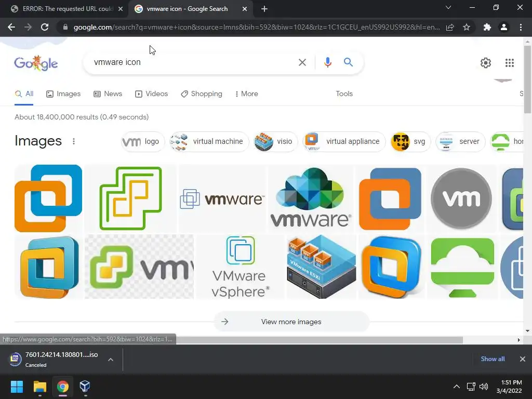View site security lock info
Image resolution: width=532 pixels, height=399 pixels.
click(65, 27)
